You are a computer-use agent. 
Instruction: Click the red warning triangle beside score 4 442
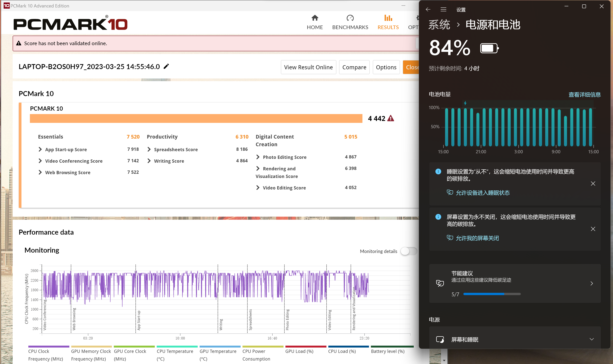pyautogui.click(x=391, y=118)
